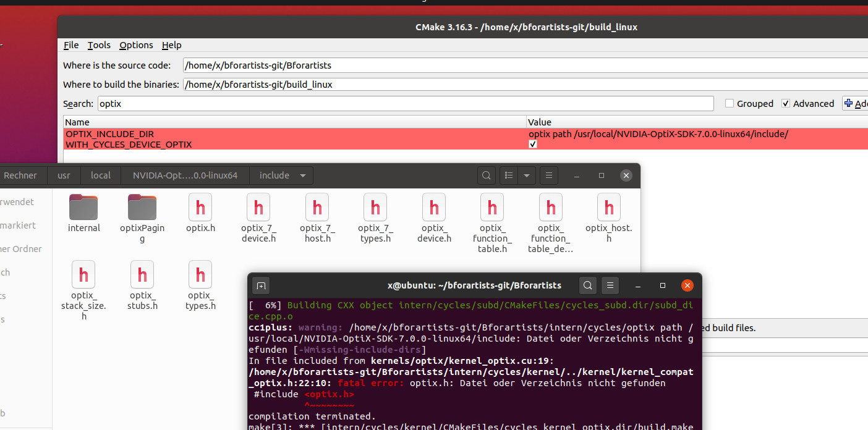Click the terminal new tab icon
The image size is (868, 430).
tap(261, 285)
